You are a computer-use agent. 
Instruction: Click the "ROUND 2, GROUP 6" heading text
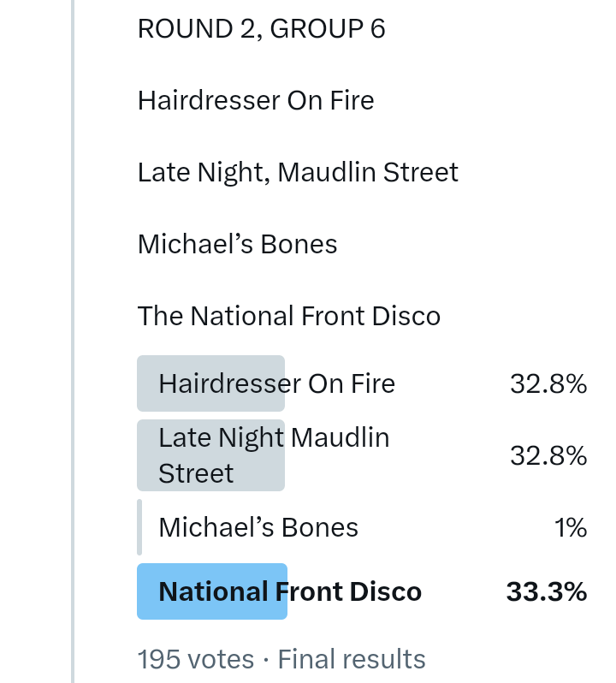(261, 29)
